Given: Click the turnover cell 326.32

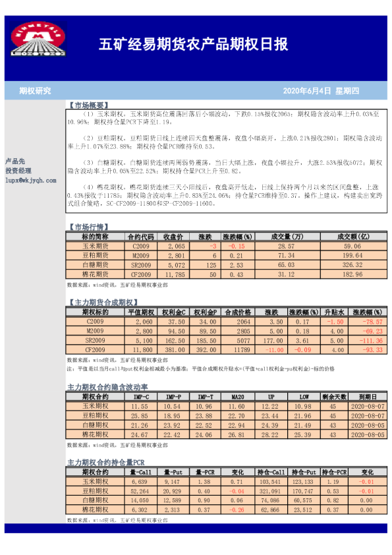Looking at the screenshot, I should [x=353, y=265].
